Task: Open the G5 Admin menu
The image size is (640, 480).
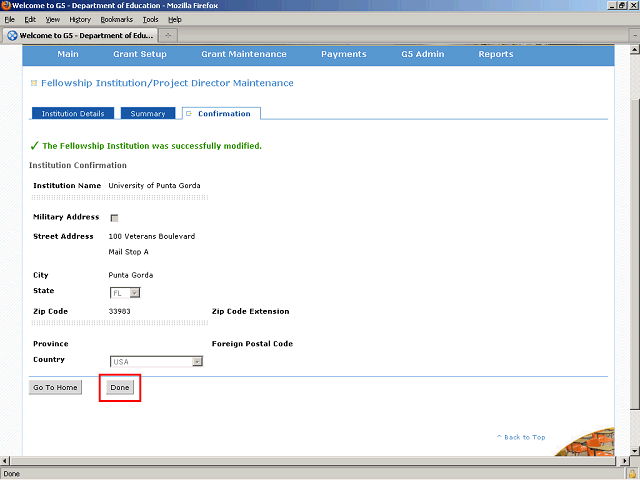Action: (422, 54)
